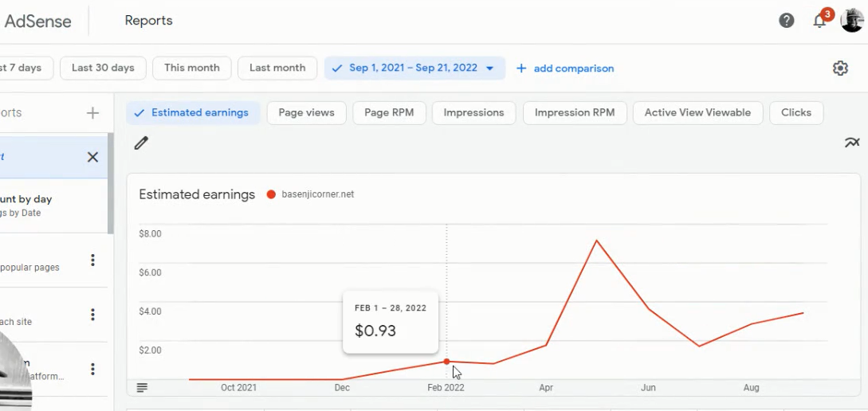
Task: Click the sidebar vertical scrollbar
Action: click(x=111, y=182)
